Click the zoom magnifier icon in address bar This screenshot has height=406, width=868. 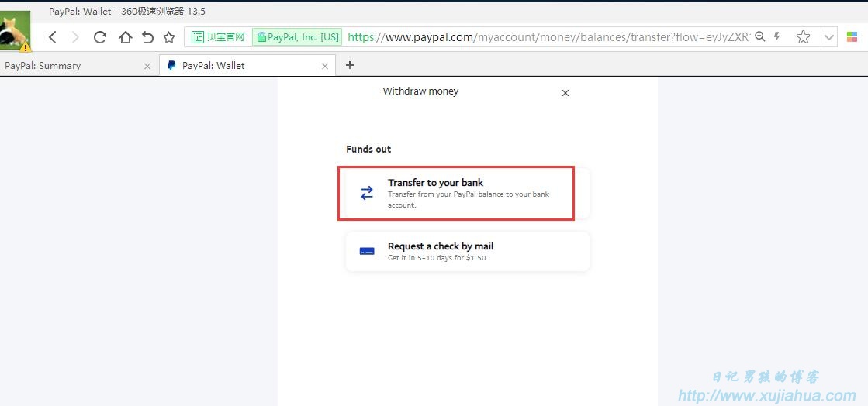point(760,36)
